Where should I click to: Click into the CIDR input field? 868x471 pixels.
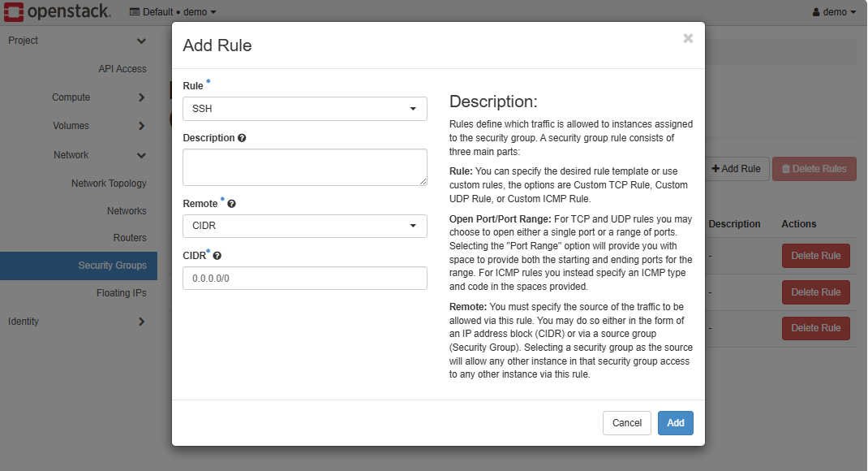point(304,279)
